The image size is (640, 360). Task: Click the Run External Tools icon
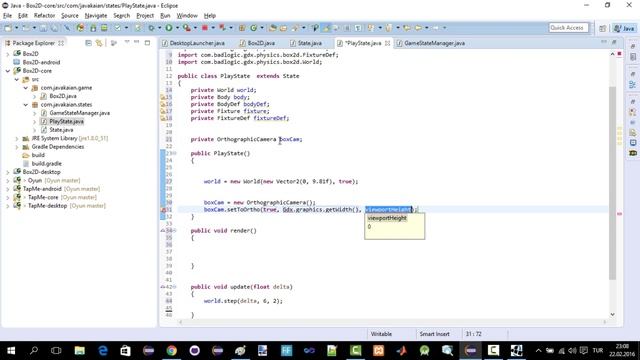pos(187,28)
